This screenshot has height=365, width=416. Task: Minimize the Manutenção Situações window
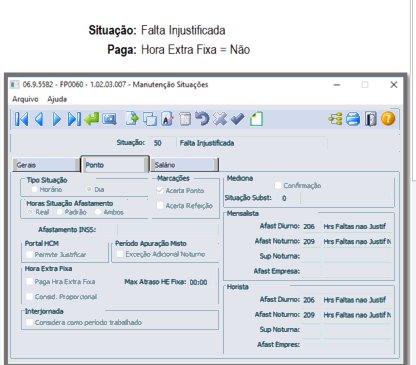point(337,85)
